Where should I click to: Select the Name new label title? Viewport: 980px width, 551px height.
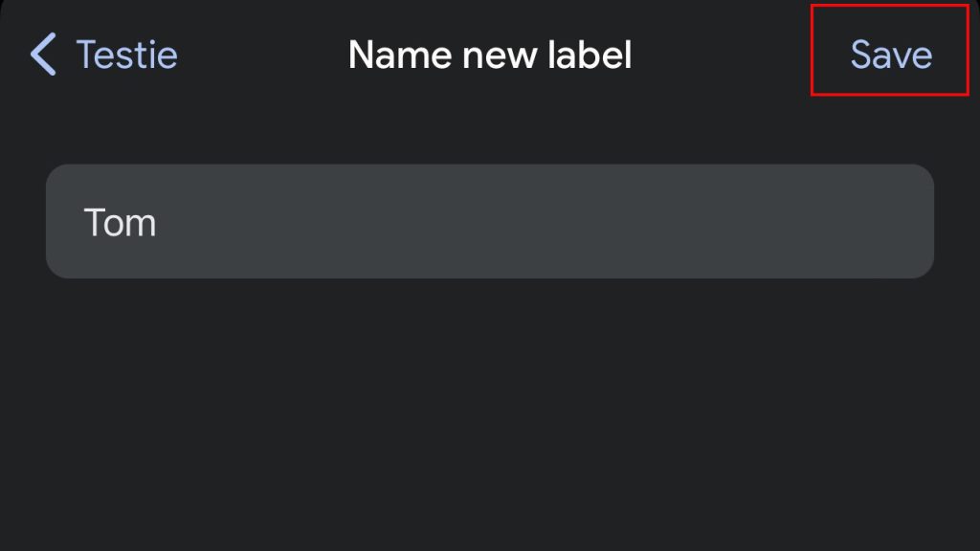click(x=490, y=55)
